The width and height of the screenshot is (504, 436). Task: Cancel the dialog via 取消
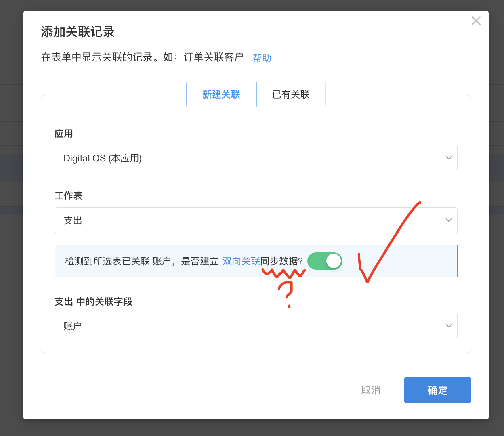371,390
